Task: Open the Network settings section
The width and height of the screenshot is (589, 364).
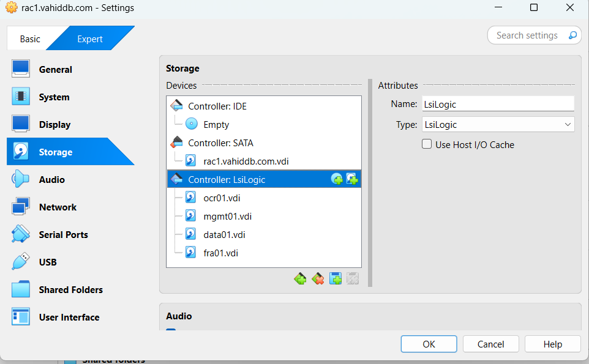Action: pyautogui.click(x=58, y=207)
